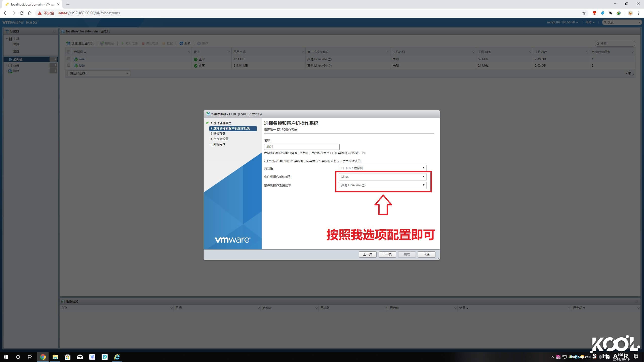Click the LEDE name input field
Viewport: 644px width, 362px height.
pyautogui.click(x=301, y=147)
